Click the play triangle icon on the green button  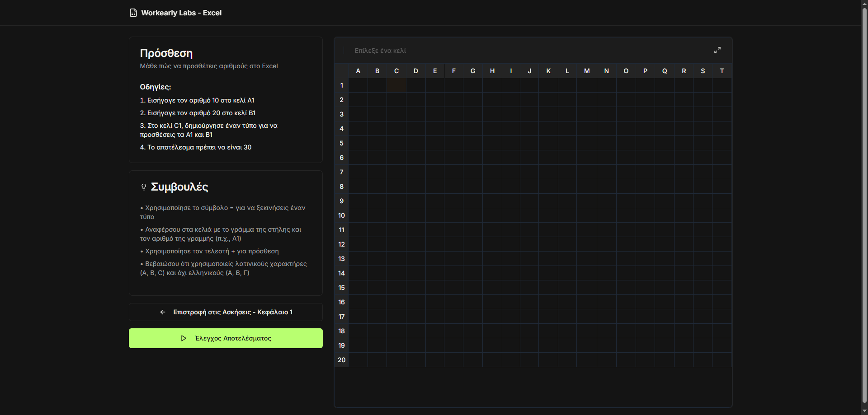click(184, 338)
